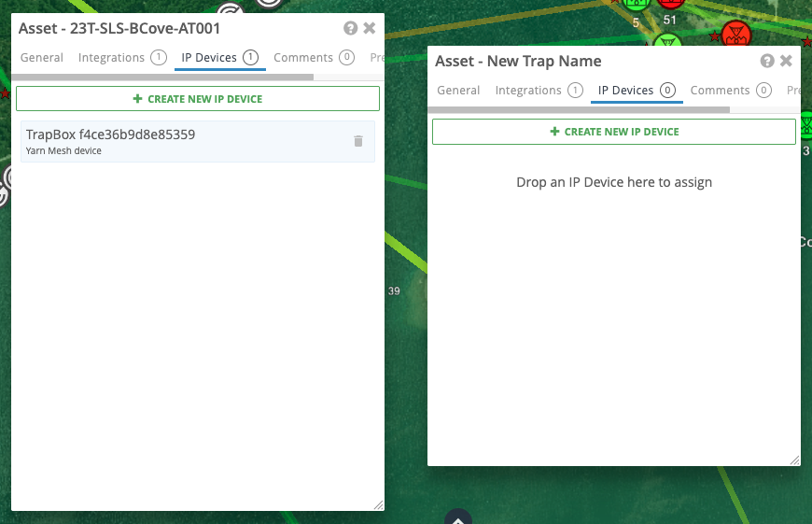
Task: Open Comments tab in 23T-SLS-BCove-AT001 panel
Action: click(x=303, y=58)
